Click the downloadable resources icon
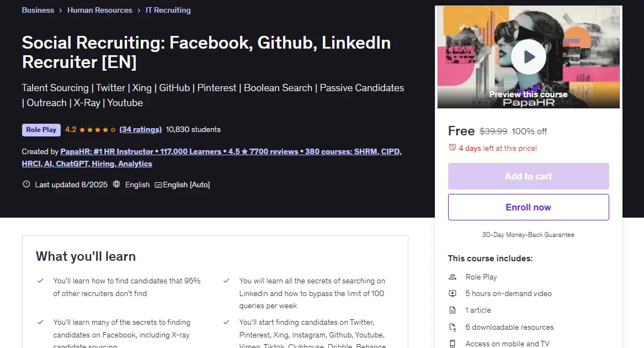 tap(453, 327)
